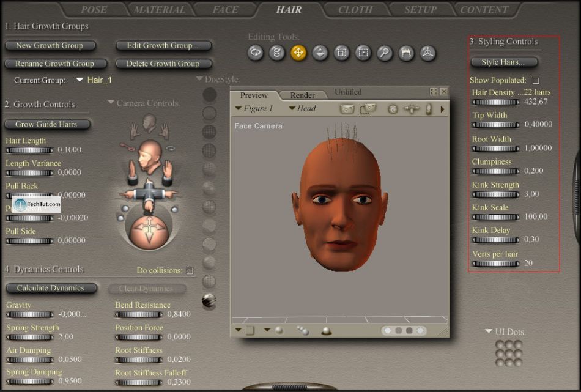Collapse the DocStyle panel
Image resolution: width=581 pixels, height=392 pixels.
pos(199,78)
